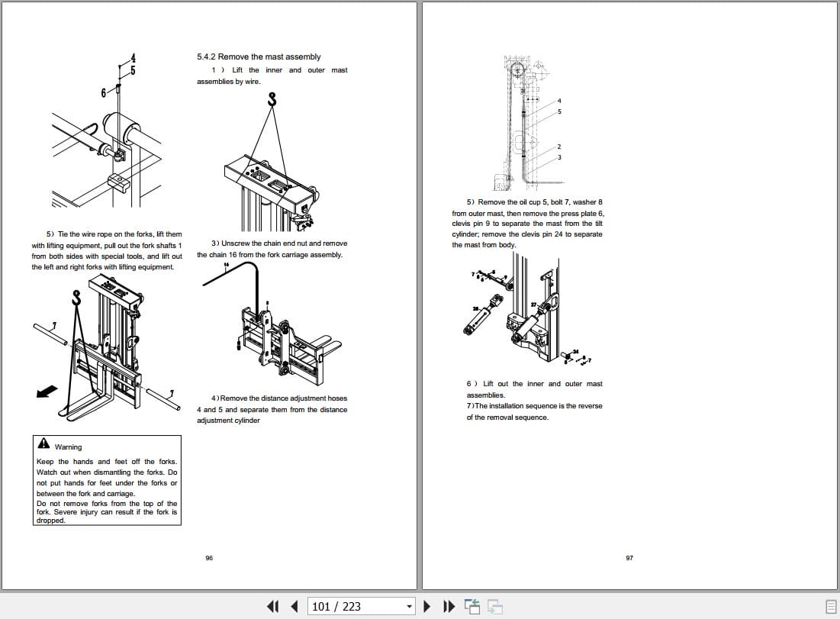Click page number 96 at the bottom left
The image size is (840, 619).
(x=209, y=558)
